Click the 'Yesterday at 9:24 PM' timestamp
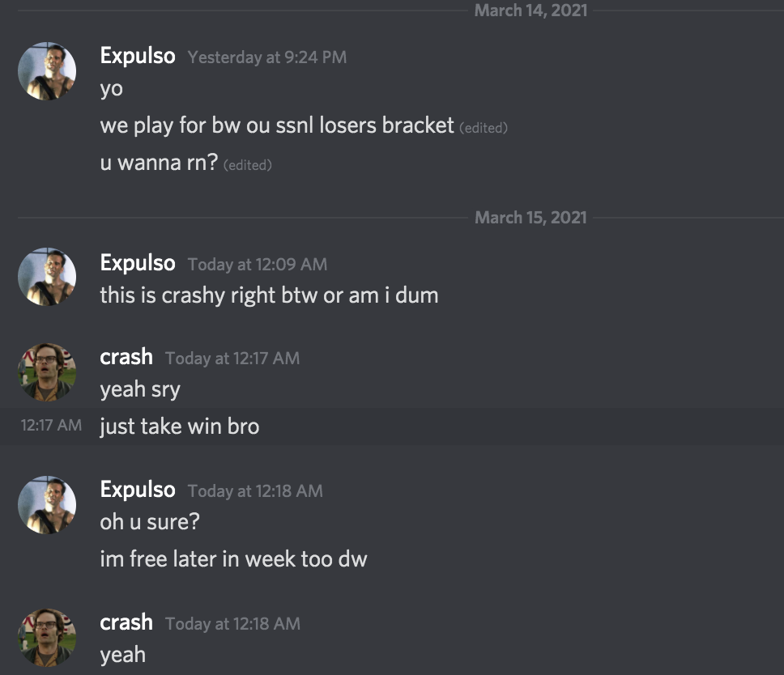 click(267, 57)
